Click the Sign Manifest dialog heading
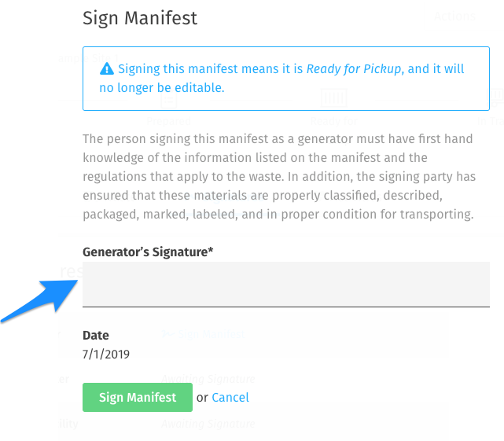Viewport: 504px width, 441px height. pos(140,18)
